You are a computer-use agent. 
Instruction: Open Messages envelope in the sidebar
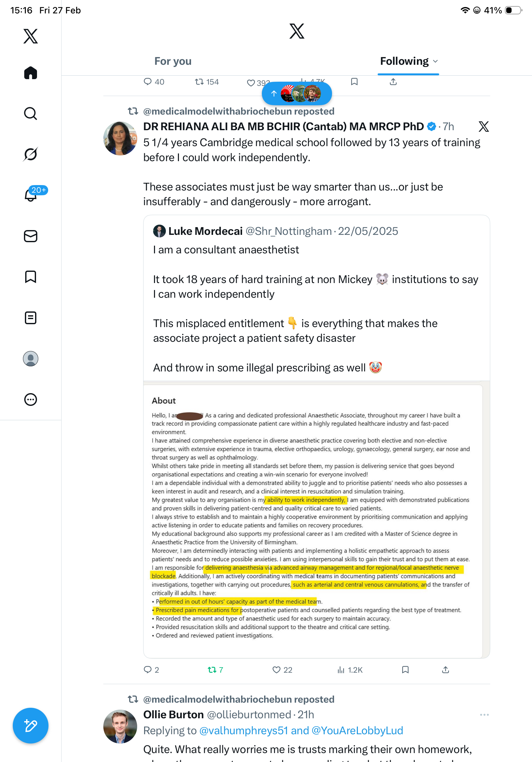pyautogui.click(x=31, y=236)
